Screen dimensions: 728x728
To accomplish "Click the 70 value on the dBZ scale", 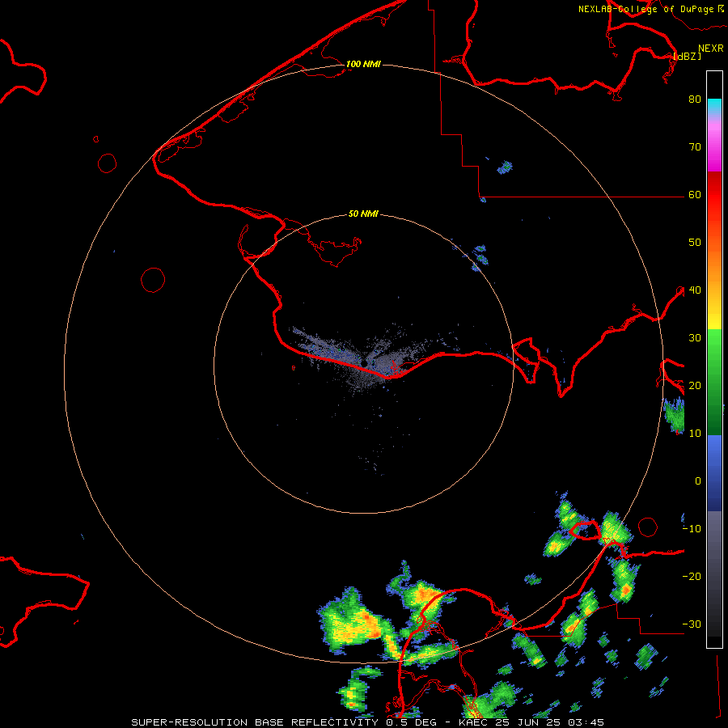I will 695,147.
